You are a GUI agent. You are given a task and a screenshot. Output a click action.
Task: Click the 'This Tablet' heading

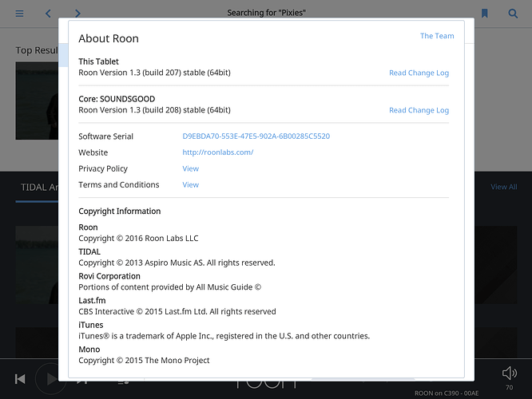99,61
